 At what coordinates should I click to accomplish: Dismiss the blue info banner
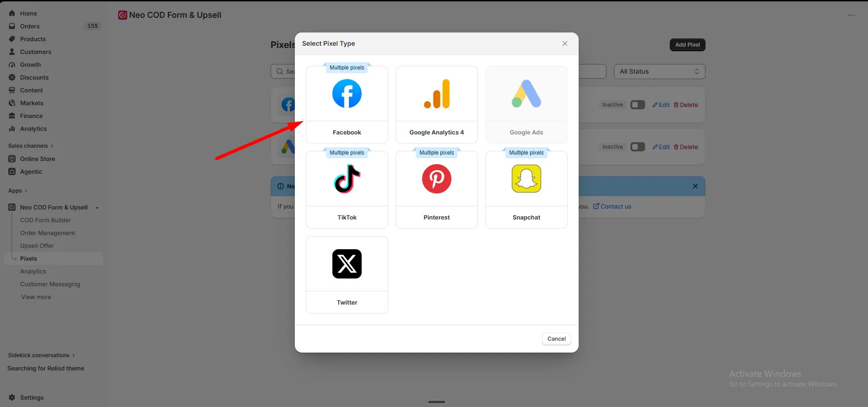[695, 186]
